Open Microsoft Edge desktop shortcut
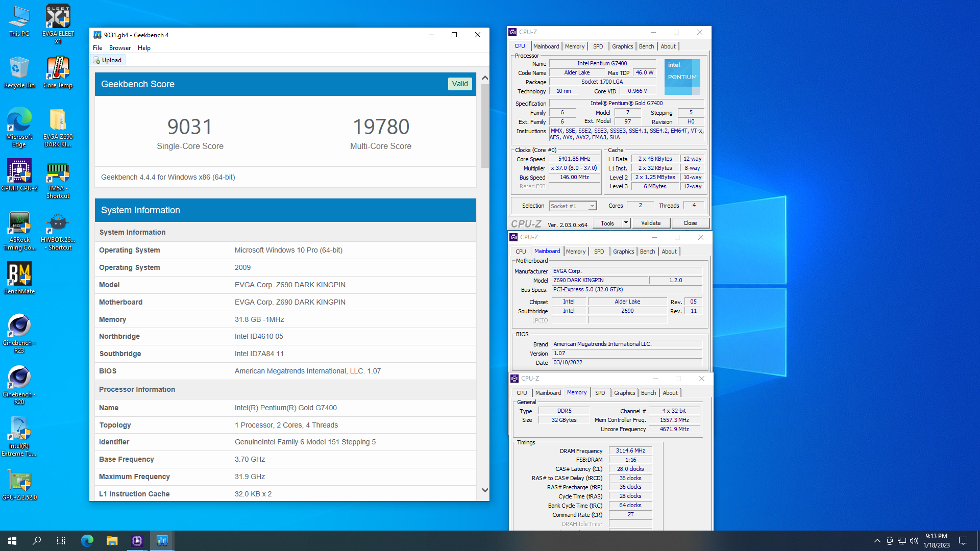 (x=19, y=128)
